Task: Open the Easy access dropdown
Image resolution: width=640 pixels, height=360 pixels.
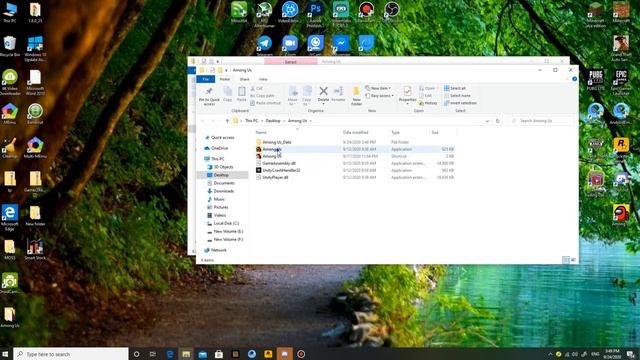Action: coord(380,96)
